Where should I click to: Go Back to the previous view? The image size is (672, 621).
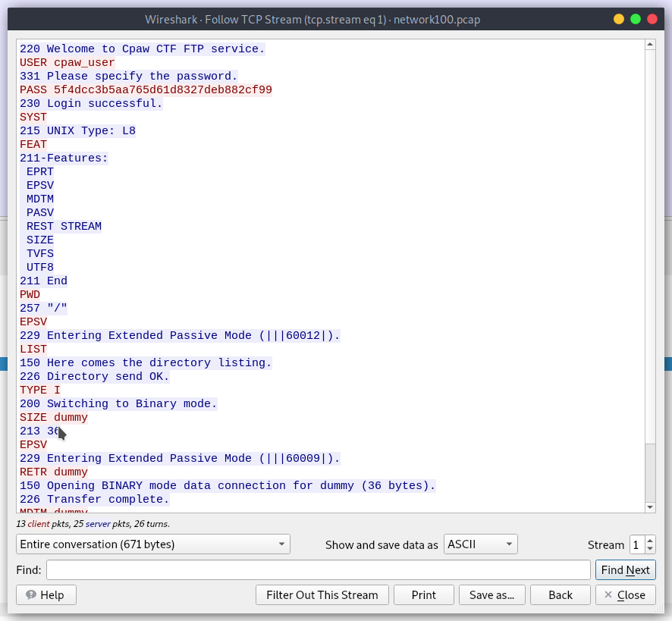click(560, 594)
